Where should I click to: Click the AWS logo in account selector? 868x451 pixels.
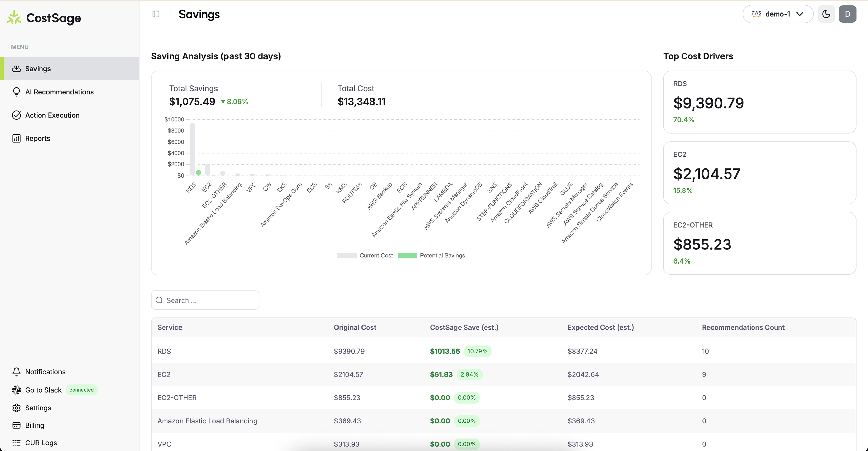tap(756, 14)
